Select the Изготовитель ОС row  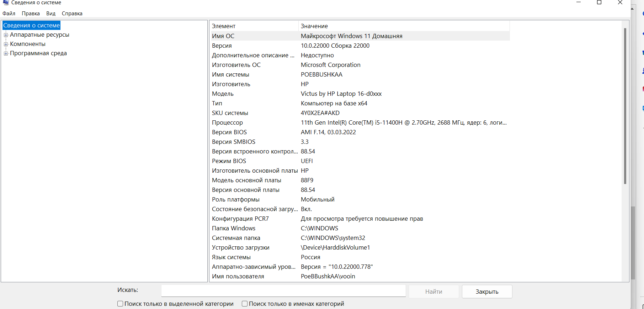tap(360, 65)
